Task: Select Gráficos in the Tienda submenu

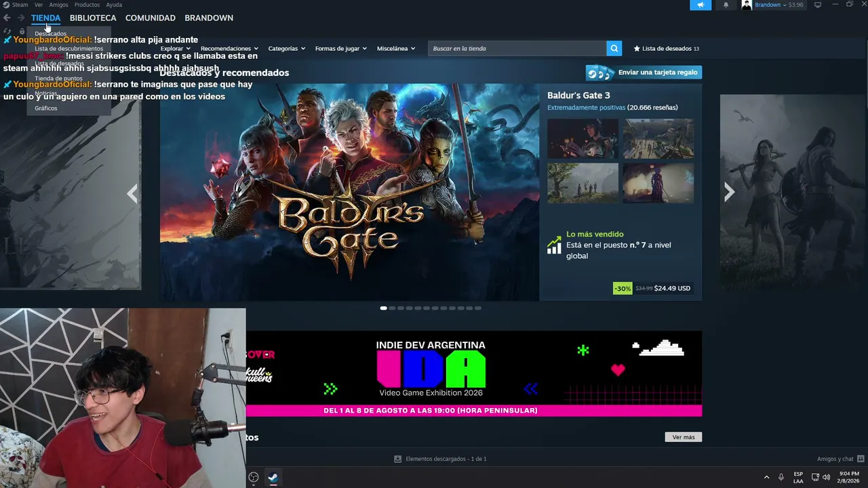Action: pyautogui.click(x=46, y=108)
